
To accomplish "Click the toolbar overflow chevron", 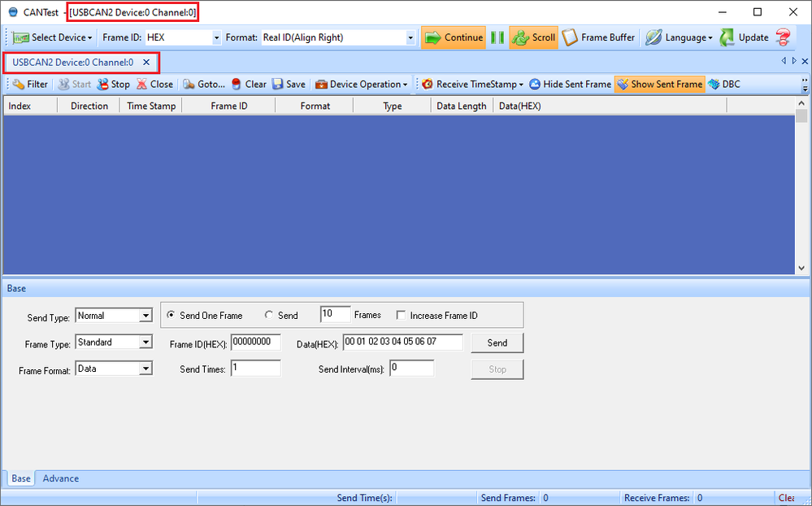I will [x=805, y=85].
